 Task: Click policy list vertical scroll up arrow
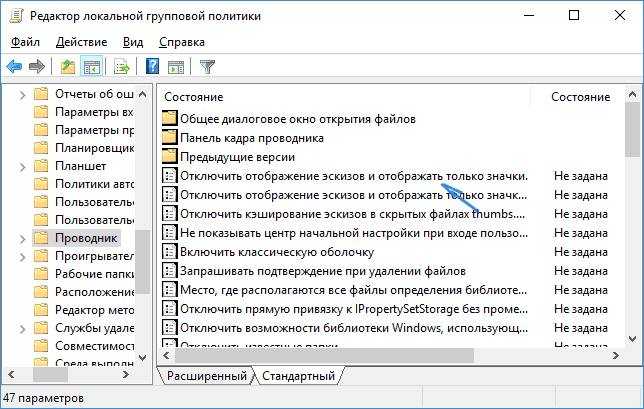[632, 94]
